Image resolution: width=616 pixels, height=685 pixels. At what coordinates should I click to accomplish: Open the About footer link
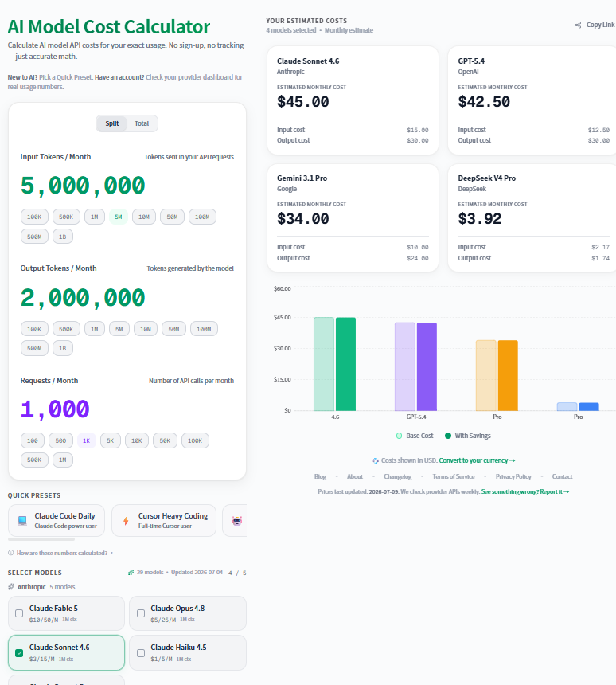pyautogui.click(x=354, y=476)
